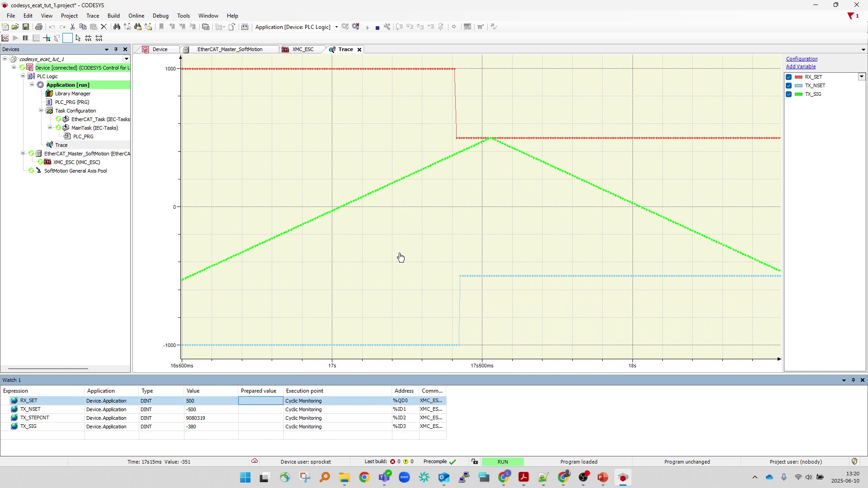Save the project via the Save icon
Image resolution: width=868 pixels, height=488 pixels.
[26, 27]
